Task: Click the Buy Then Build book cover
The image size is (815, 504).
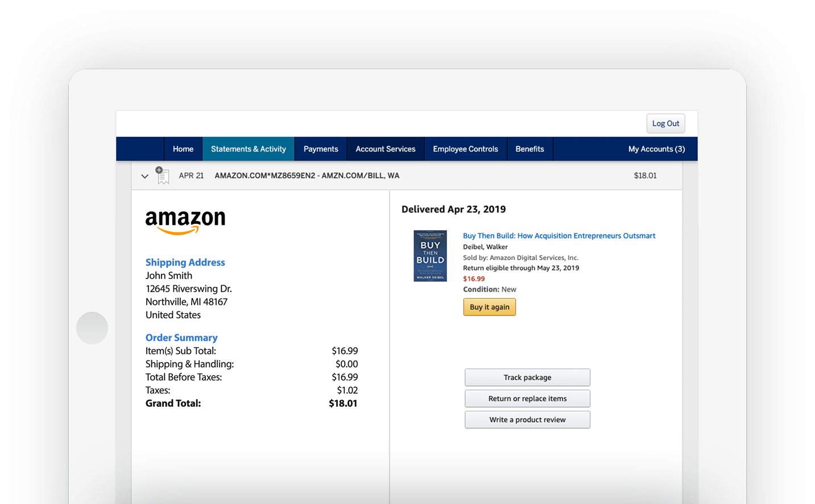Action: pos(430,256)
